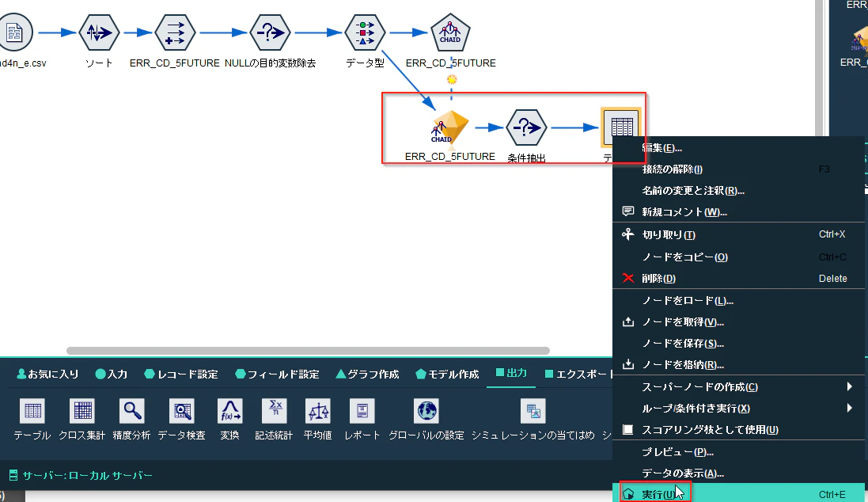The height and width of the screenshot is (502, 868).
Task: Choose 編集(E)... from context menu
Action: point(738,148)
